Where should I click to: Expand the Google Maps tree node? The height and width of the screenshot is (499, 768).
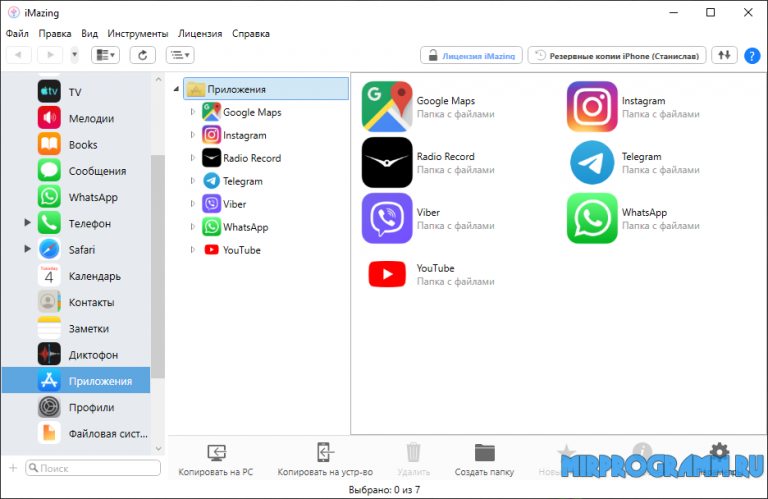click(x=193, y=112)
